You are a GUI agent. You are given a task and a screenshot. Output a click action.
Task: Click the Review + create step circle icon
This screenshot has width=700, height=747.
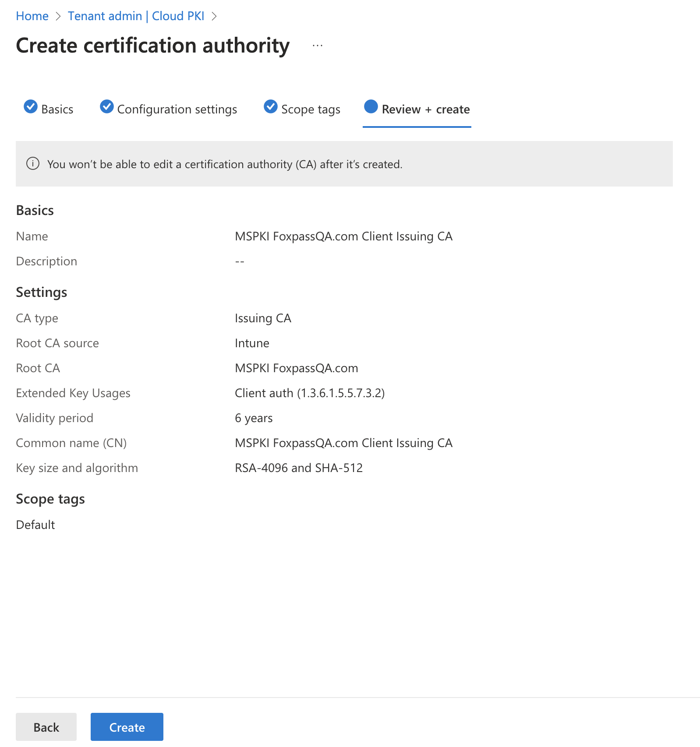click(371, 106)
